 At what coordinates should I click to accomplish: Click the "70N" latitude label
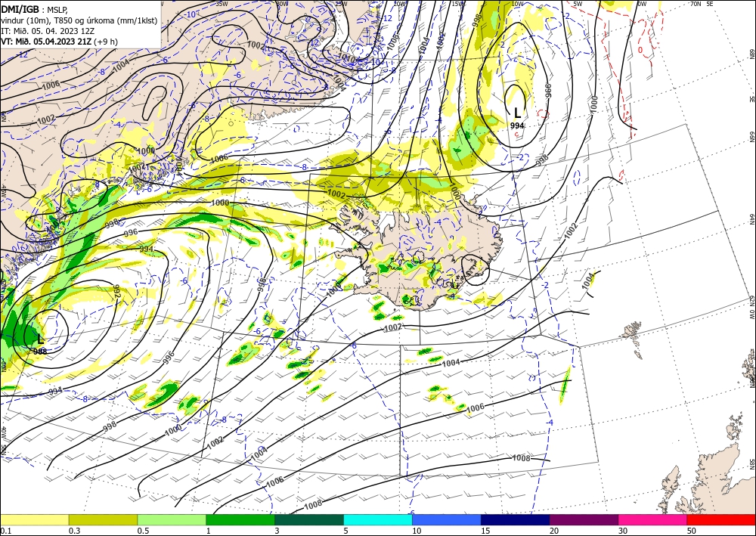(x=696, y=3)
